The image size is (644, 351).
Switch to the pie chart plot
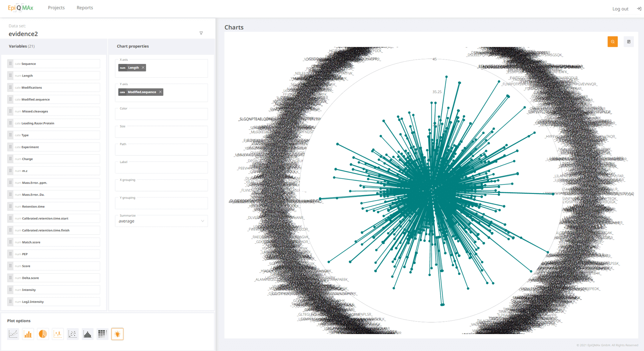pos(43,334)
